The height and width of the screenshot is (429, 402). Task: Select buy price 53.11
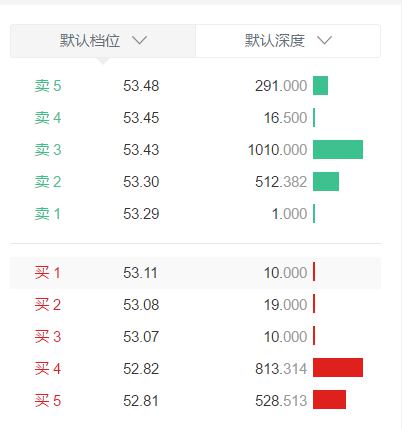click(140, 273)
